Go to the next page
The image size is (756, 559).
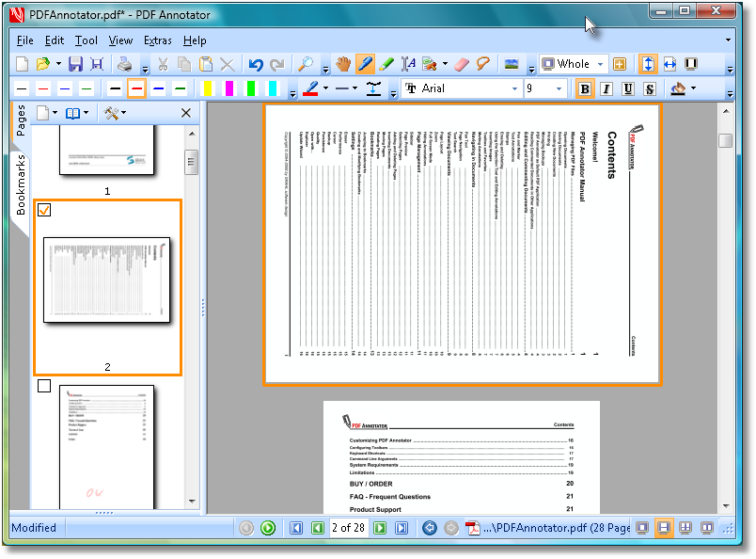(x=380, y=528)
